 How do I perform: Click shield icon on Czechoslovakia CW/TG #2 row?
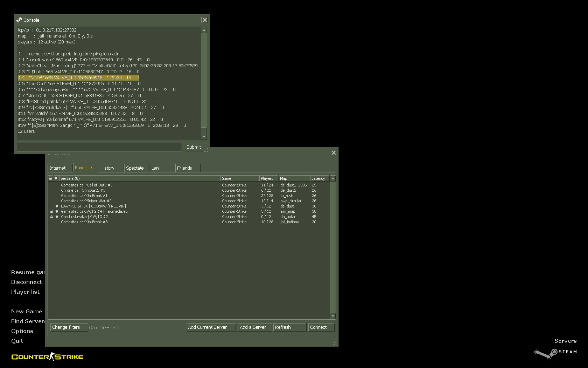pyautogui.click(x=57, y=217)
